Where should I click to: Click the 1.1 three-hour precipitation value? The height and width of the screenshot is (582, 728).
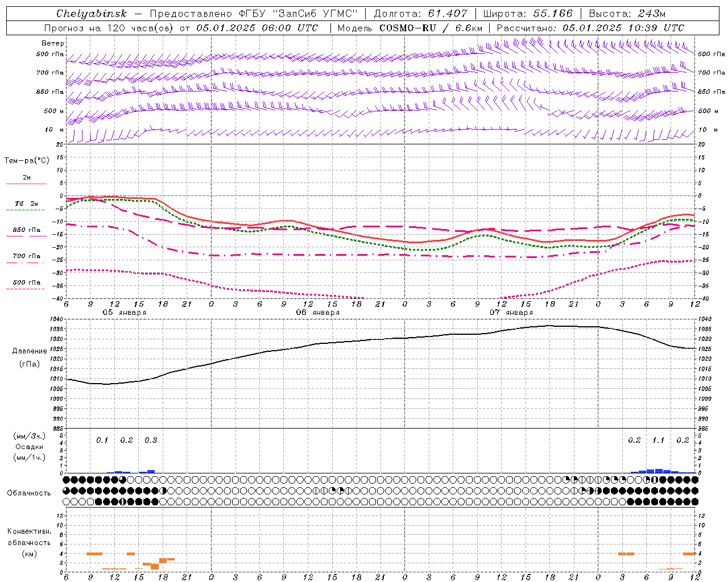(658, 440)
